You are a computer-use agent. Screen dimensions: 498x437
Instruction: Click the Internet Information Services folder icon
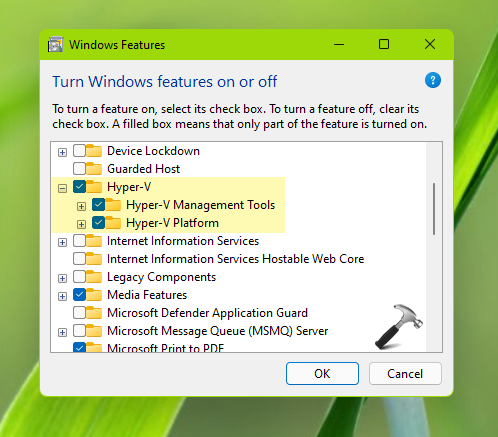click(x=94, y=241)
